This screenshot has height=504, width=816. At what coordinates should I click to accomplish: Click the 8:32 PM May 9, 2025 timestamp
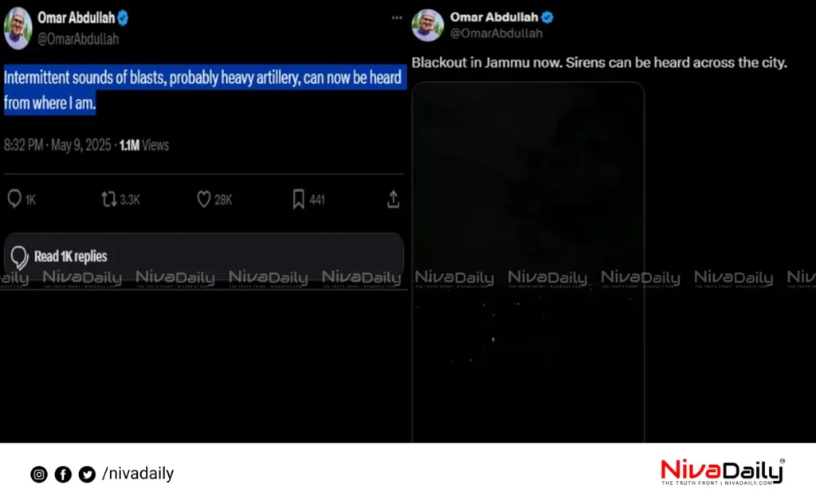[57, 145]
